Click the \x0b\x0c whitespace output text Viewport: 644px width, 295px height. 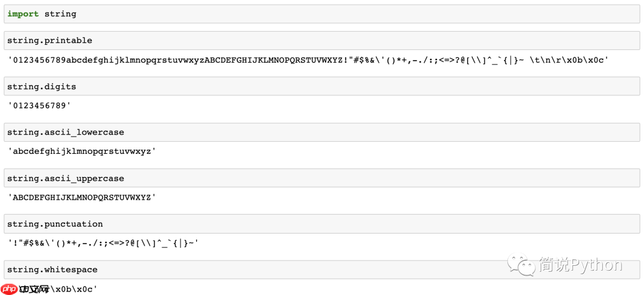73,289
